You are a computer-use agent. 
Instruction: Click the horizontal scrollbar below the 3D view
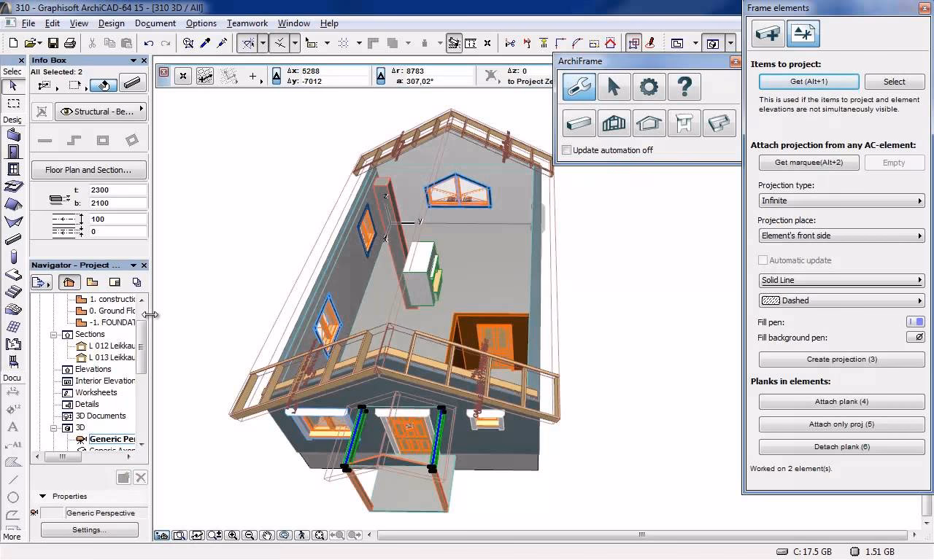[x=642, y=535]
